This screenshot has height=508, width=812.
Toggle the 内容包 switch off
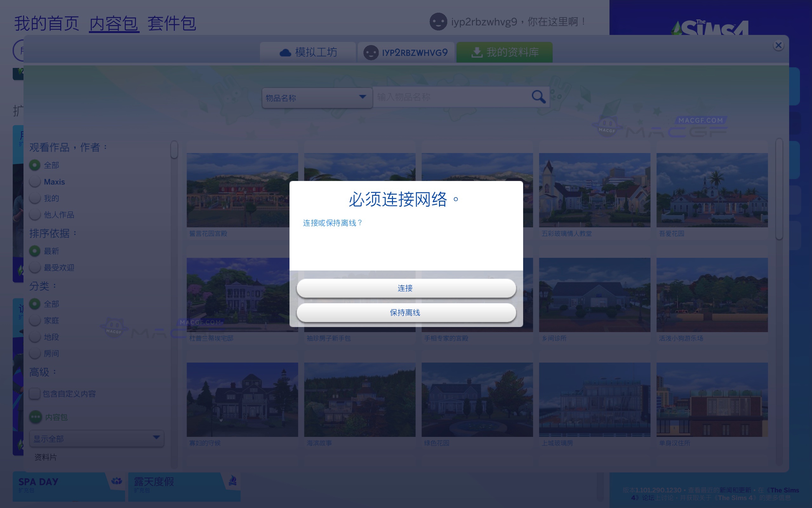[36, 417]
